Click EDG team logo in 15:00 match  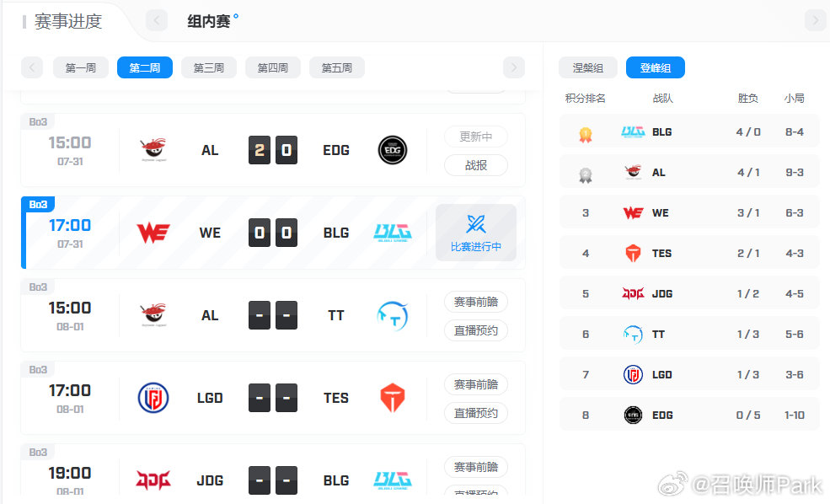click(392, 150)
